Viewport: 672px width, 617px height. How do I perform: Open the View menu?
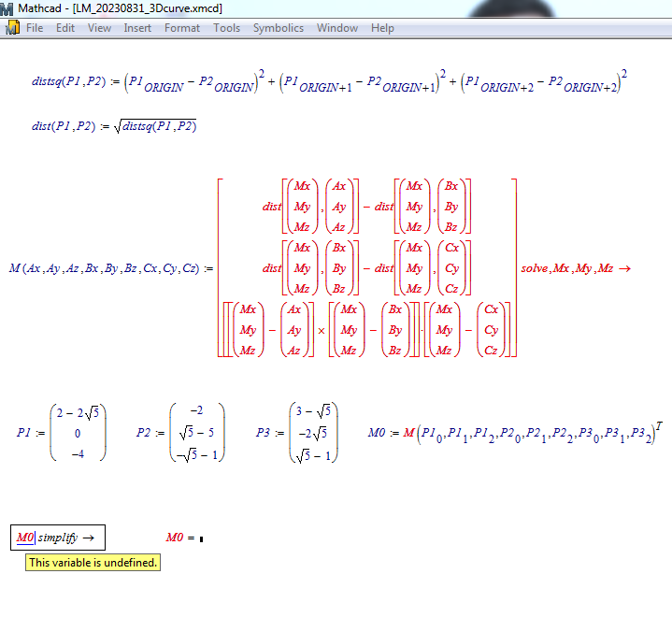(x=99, y=28)
